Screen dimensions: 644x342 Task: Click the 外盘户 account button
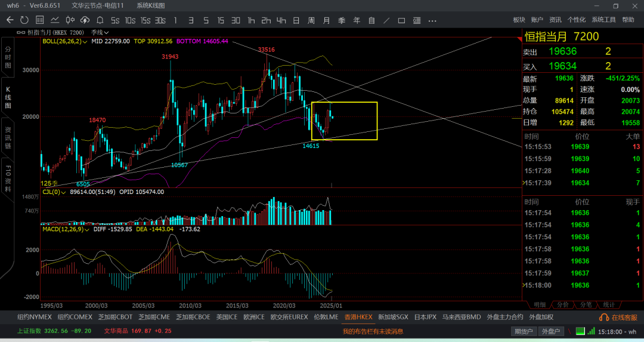551,331
